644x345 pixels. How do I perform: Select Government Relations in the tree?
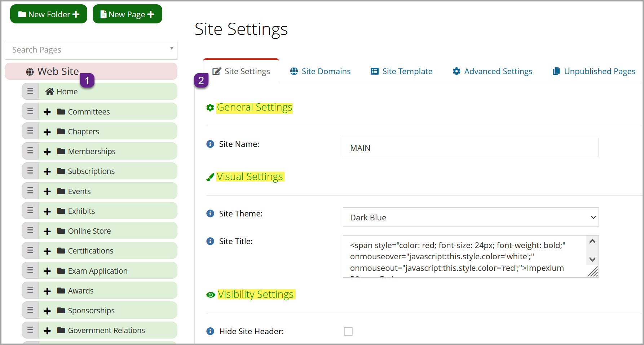(108, 330)
